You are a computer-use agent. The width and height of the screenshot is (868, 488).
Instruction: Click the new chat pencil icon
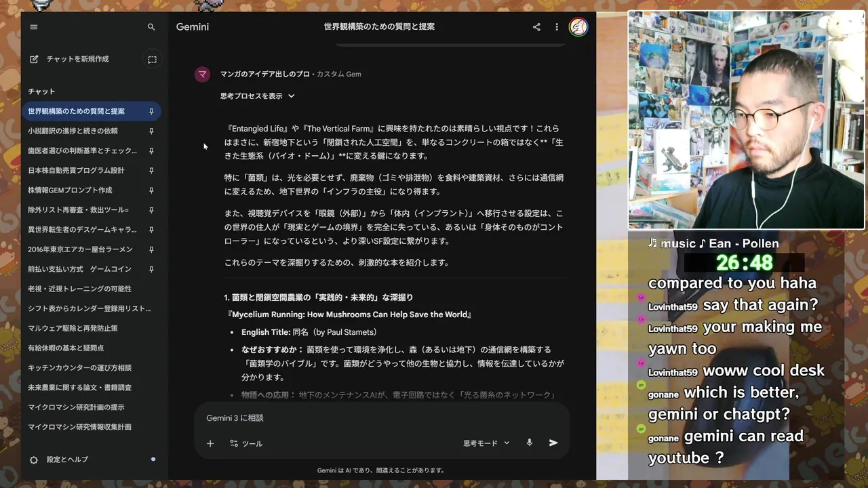[x=34, y=59]
